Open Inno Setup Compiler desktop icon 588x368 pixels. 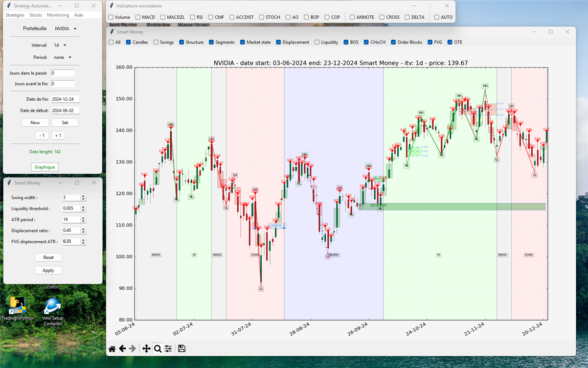click(x=52, y=308)
